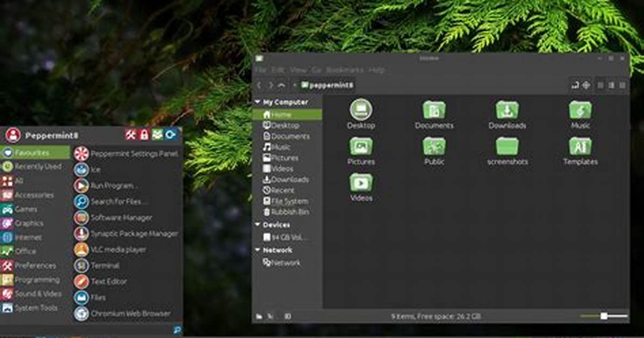Screen dimensions: 644x338
Task: Switch to list view in file manager
Action: click(x=612, y=85)
